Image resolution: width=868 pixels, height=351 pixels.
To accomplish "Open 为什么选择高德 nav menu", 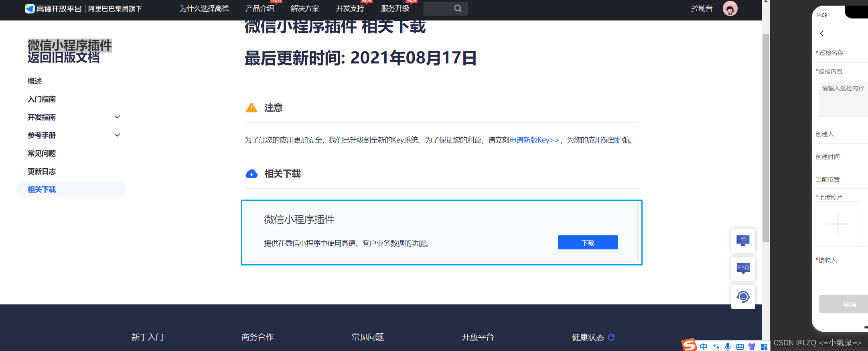I will coord(204,8).
